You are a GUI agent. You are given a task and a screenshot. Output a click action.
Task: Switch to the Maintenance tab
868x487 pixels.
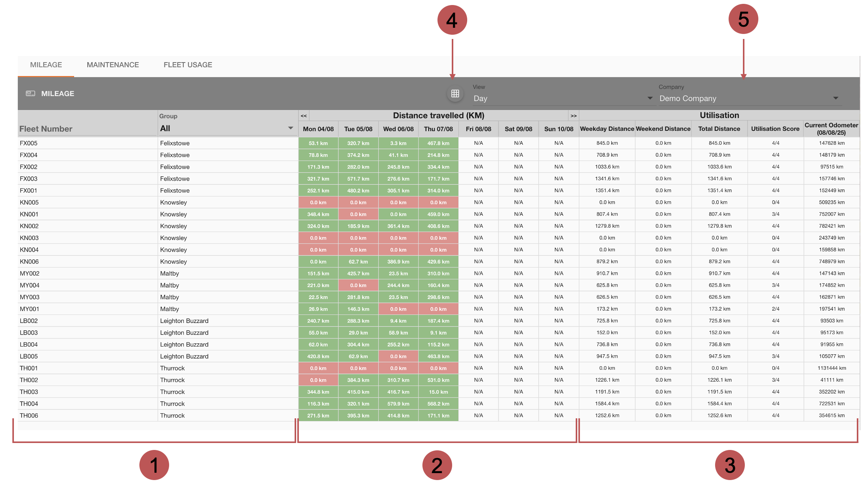point(113,65)
